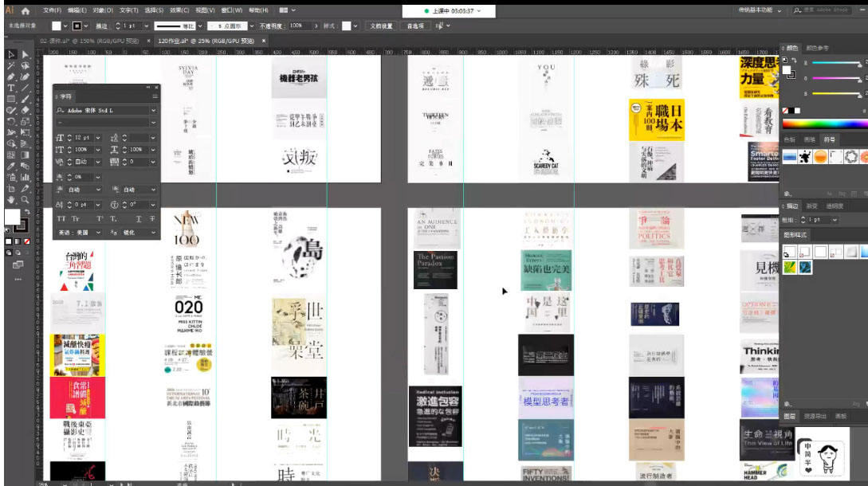The image size is (868, 486).
Task: Select the Width/Warp tool
Action: click(11, 133)
